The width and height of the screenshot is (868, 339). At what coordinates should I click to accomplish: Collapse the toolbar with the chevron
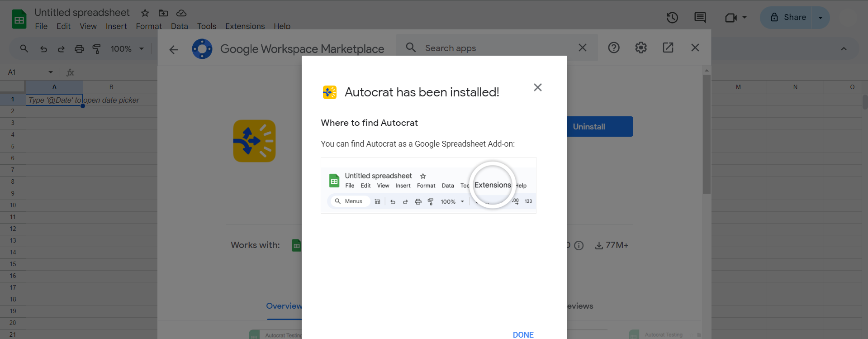pos(844,49)
